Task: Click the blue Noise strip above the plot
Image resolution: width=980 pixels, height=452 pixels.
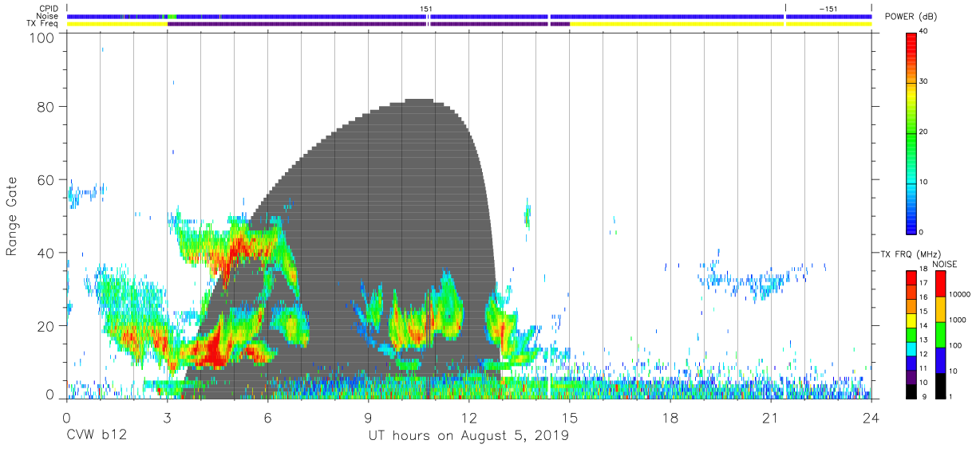Action: pyautogui.click(x=469, y=16)
